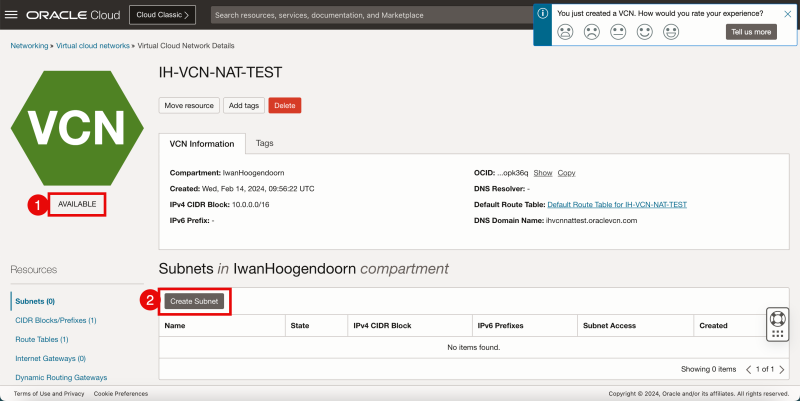
Task: Click the Add tags button
Action: pos(244,106)
